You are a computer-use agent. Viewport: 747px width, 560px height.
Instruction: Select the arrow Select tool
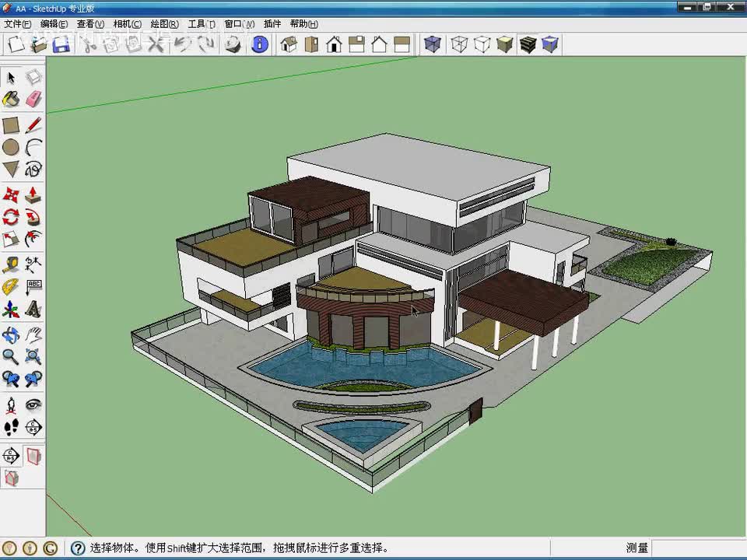click(11, 77)
